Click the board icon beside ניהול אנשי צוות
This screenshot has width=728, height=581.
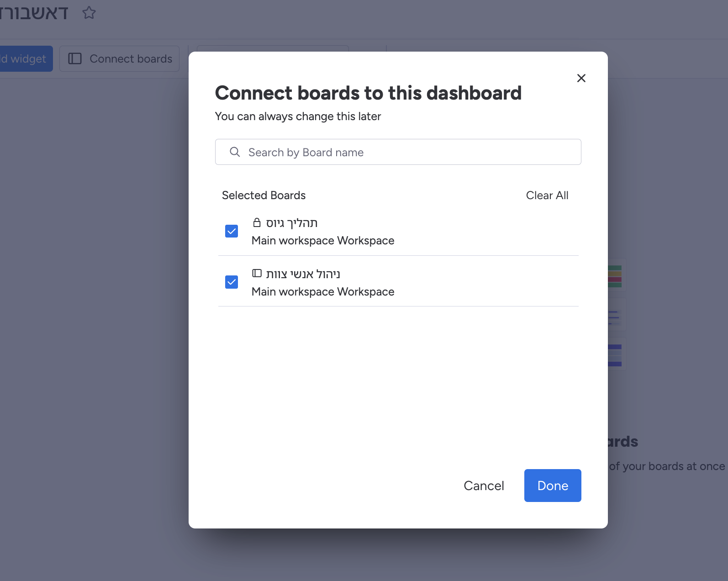[257, 274]
